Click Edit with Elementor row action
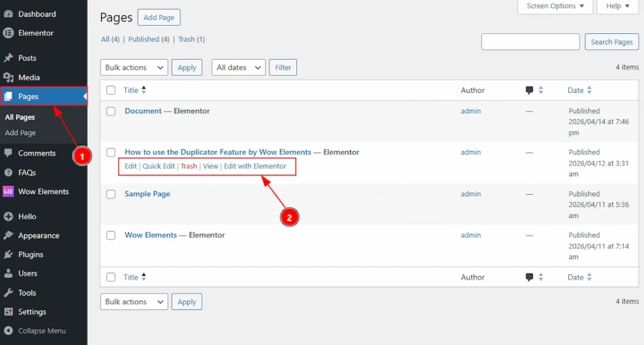 [255, 166]
